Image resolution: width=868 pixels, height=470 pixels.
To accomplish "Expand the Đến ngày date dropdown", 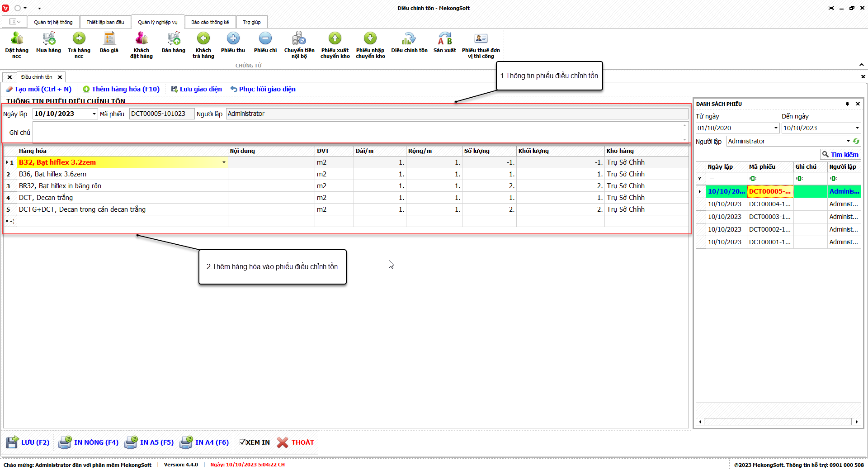I will click(857, 128).
